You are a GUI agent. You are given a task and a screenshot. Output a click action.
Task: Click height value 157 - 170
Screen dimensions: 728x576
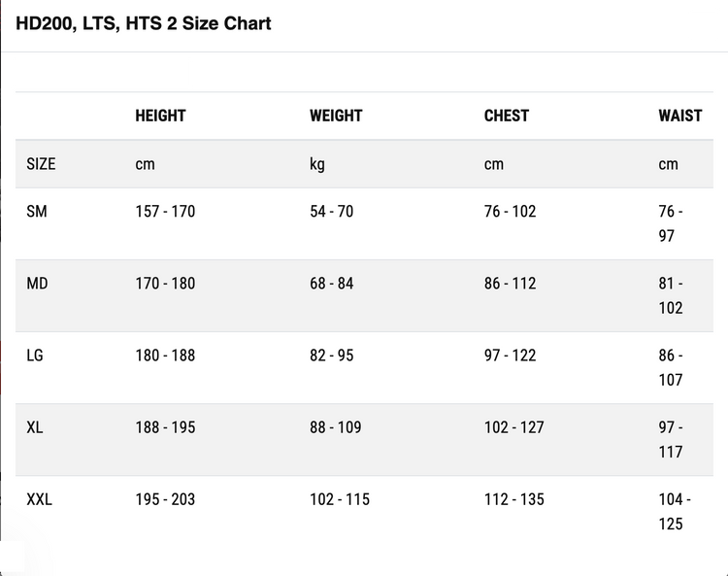[x=165, y=212]
